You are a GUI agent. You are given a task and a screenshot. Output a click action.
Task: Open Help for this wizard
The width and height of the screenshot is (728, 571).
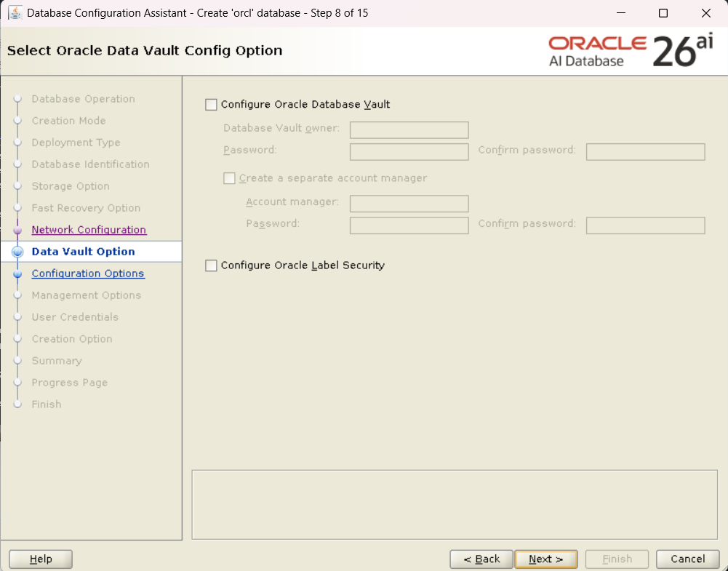pos(41,559)
